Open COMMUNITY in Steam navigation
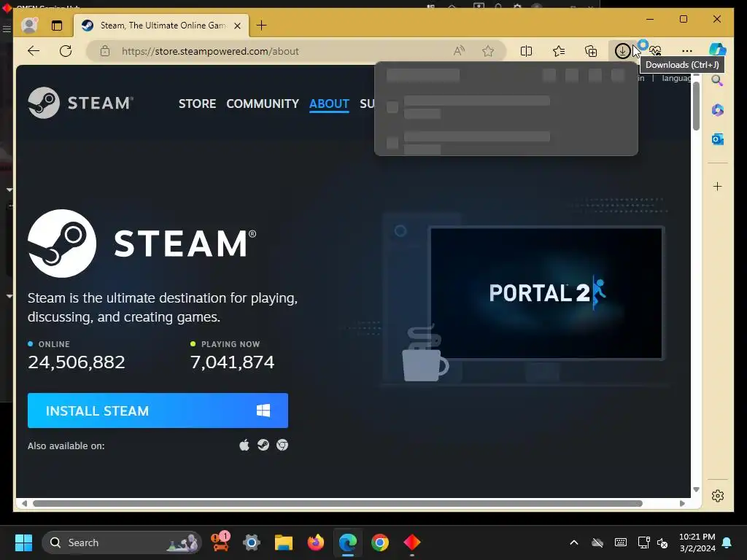The width and height of the screenshot is (747, 560). 263,104
